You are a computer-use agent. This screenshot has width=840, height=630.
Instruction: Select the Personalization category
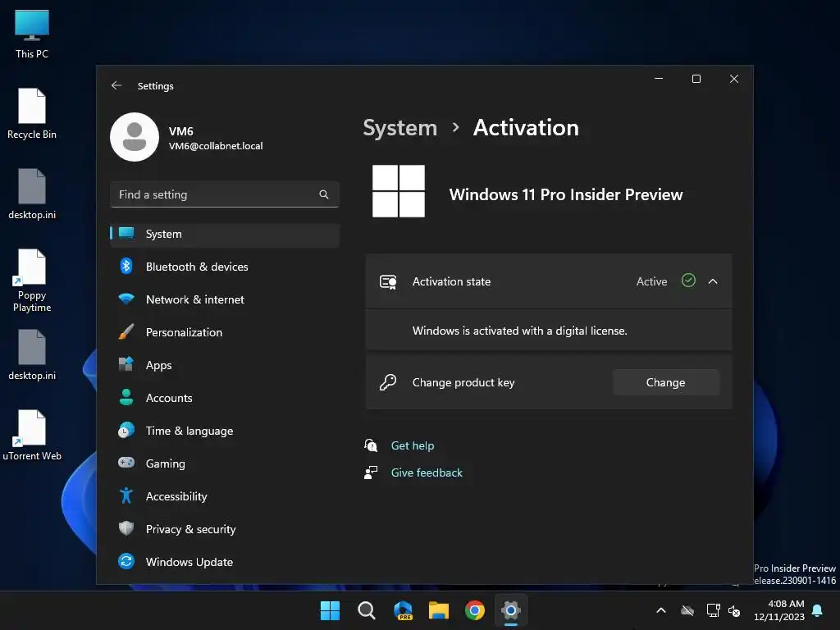225,332
